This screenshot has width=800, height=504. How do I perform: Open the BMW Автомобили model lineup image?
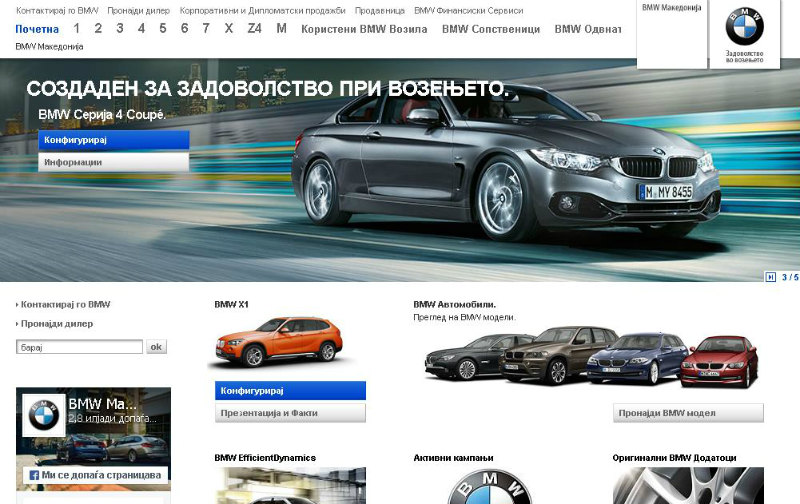point(591,358)
